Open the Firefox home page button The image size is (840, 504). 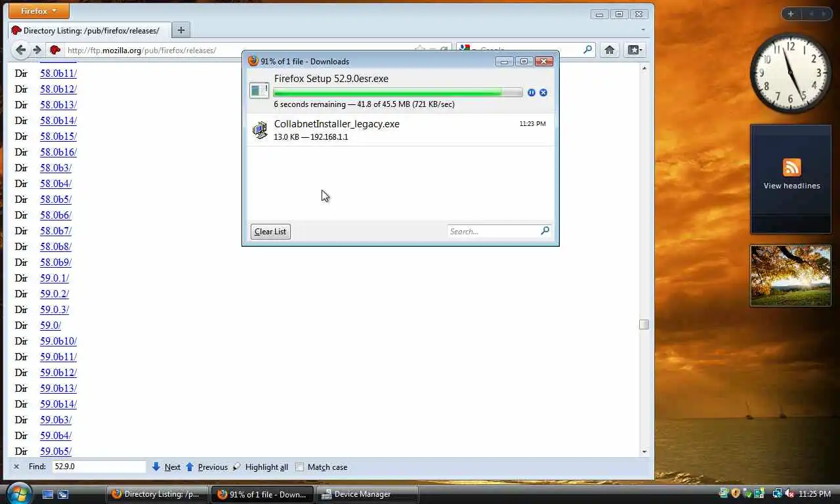point(610,50)
